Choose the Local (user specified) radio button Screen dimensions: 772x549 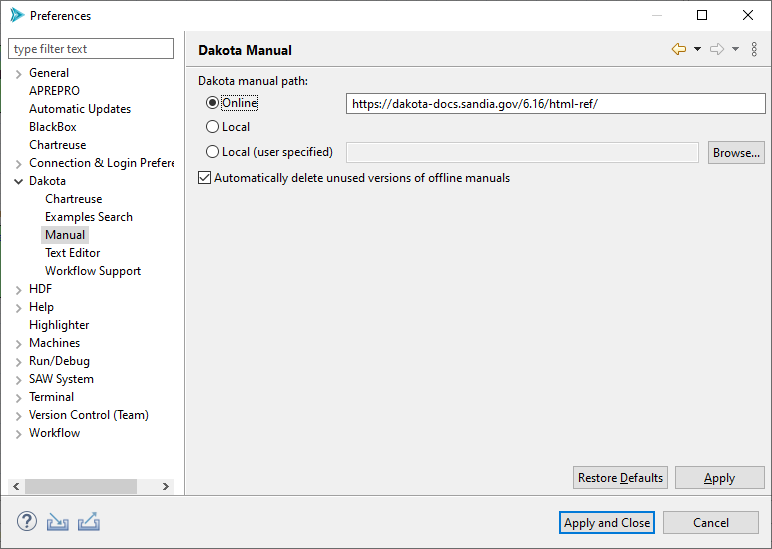click(212, 152)
